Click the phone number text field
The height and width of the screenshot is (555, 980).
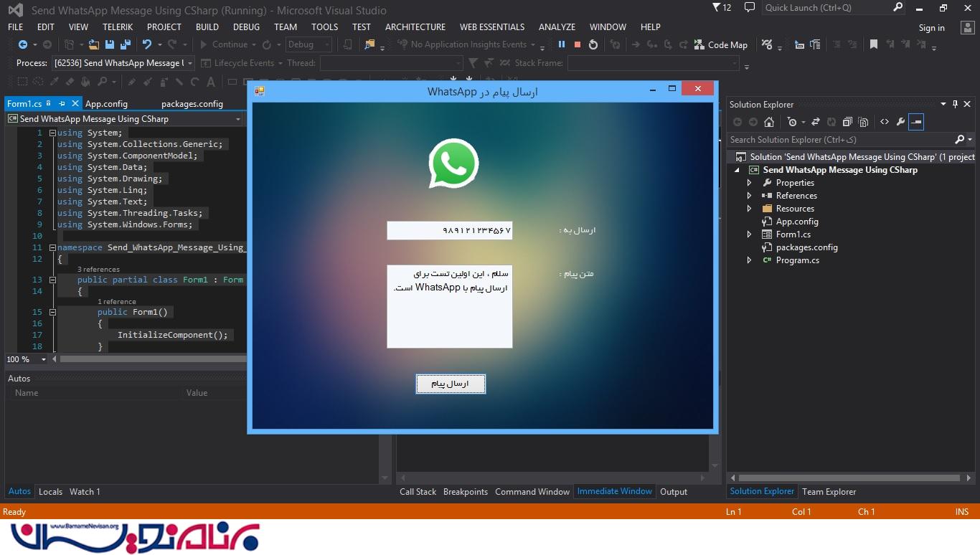(449, 230)
